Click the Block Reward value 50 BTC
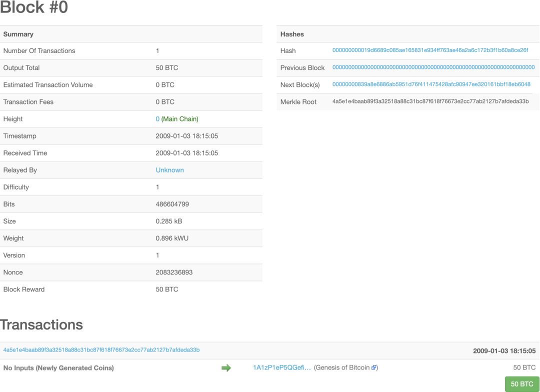Viewport: 540px width, 392px height. 166,289
